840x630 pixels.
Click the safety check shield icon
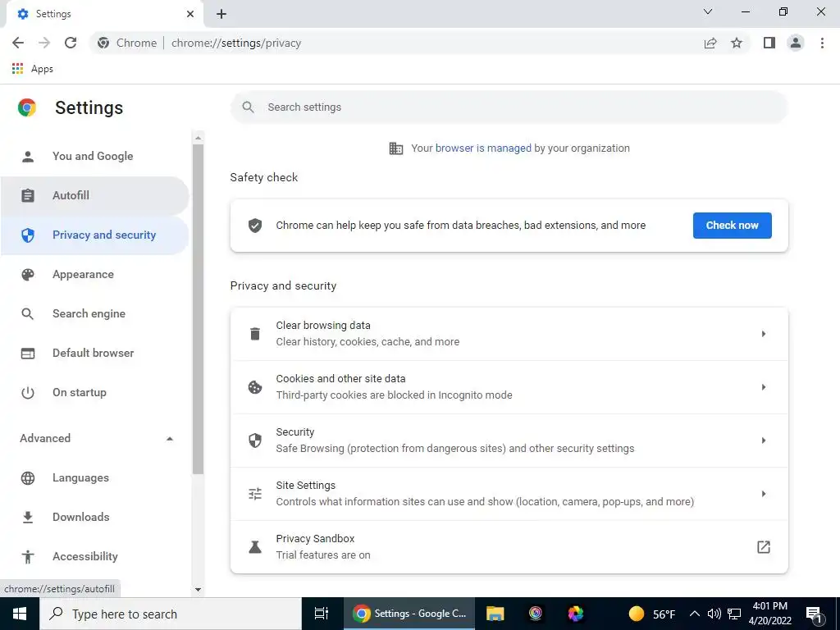pyautogui.click(x=255, y=226)
